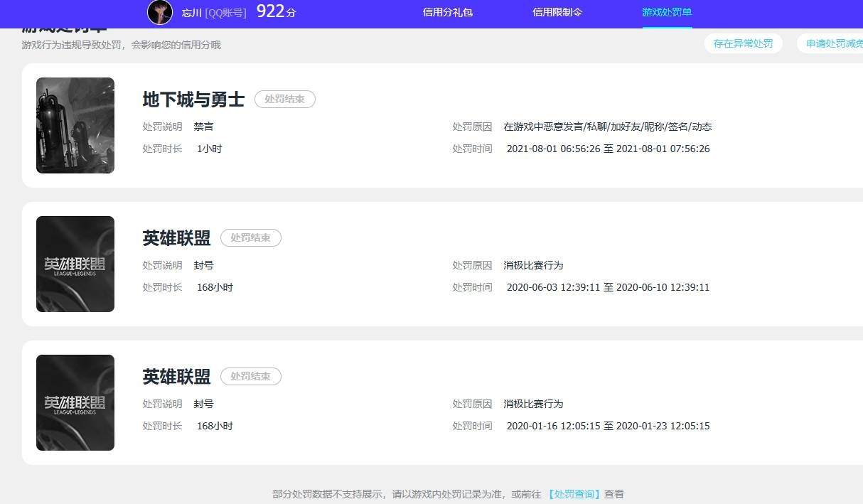The height and width of the screenshot is (504, 863).
Task: Click the 1小时 penalty duration
Action: point(209,149)
